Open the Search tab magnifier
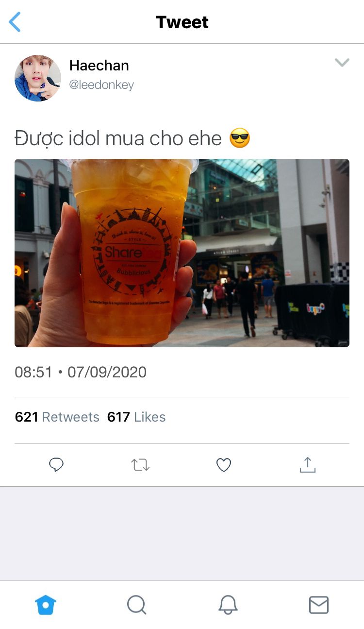Viewport: 364px width, 629px height. click(x=136, y=605)
